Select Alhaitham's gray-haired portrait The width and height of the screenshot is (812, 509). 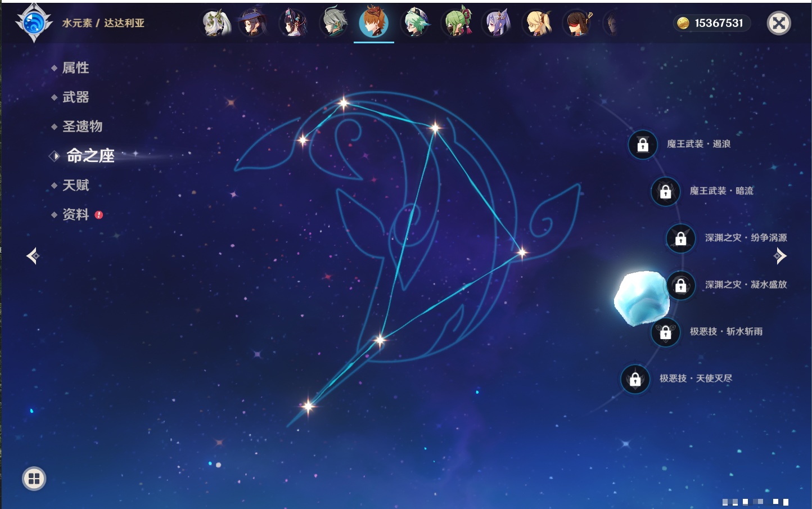click(333, 23)
